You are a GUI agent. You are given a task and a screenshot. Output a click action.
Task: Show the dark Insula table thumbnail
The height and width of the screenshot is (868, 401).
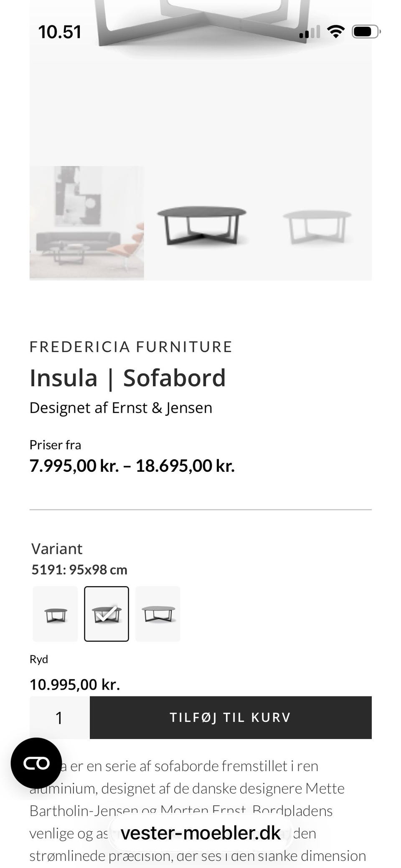click(201, 223)
